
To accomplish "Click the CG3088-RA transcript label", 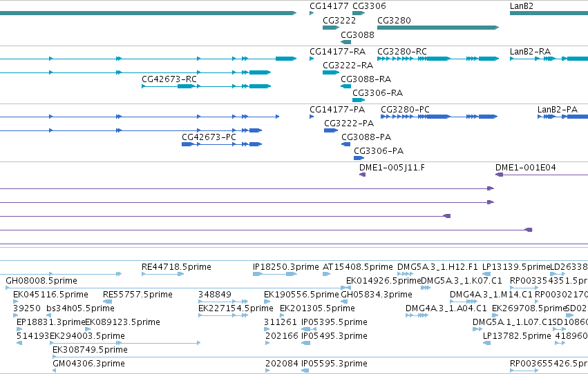I will click(x=366, y=79).
